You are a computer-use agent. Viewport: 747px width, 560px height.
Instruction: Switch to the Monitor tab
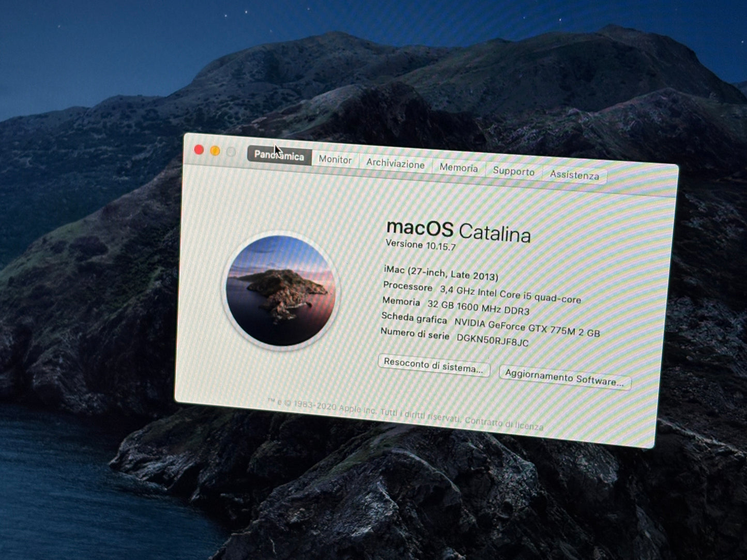pyautogui.click(x=334, y=160)
